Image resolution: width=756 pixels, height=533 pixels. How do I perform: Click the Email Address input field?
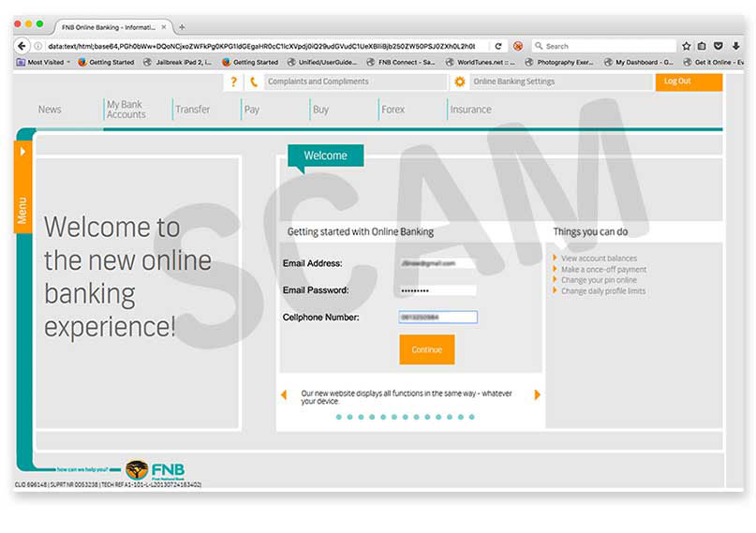(x=437, y=263)
